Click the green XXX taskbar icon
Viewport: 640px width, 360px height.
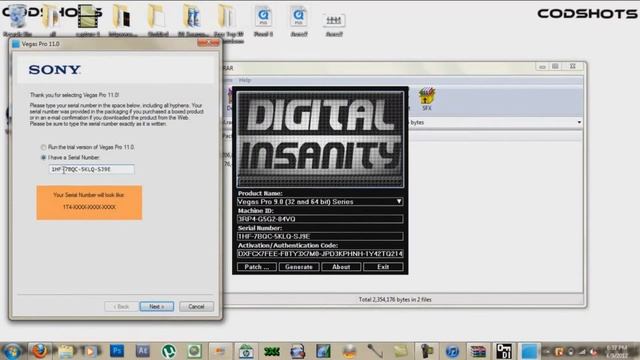point(272,351)
